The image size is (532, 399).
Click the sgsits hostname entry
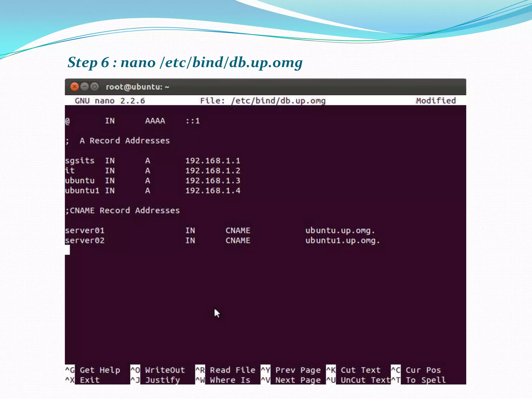click(80, 161)
